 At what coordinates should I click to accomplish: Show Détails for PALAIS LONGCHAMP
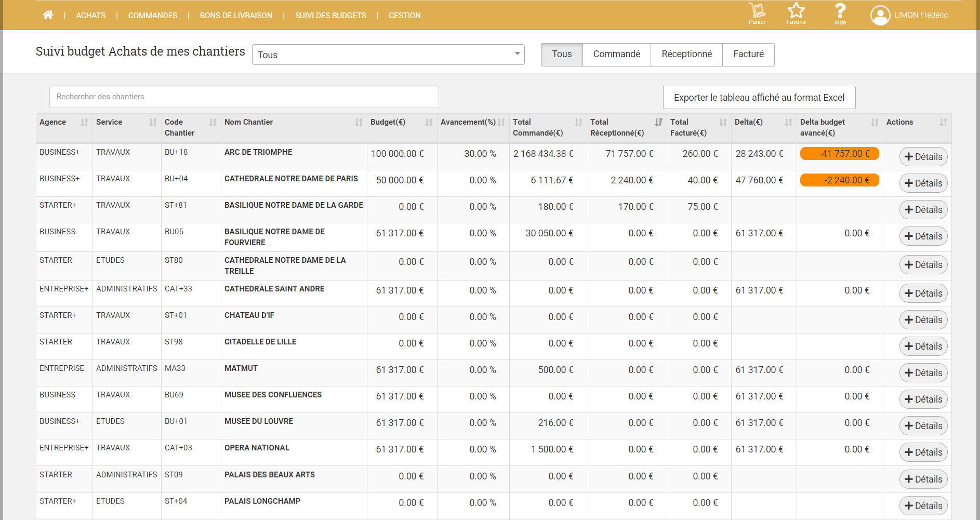click(x=923, y=506)
